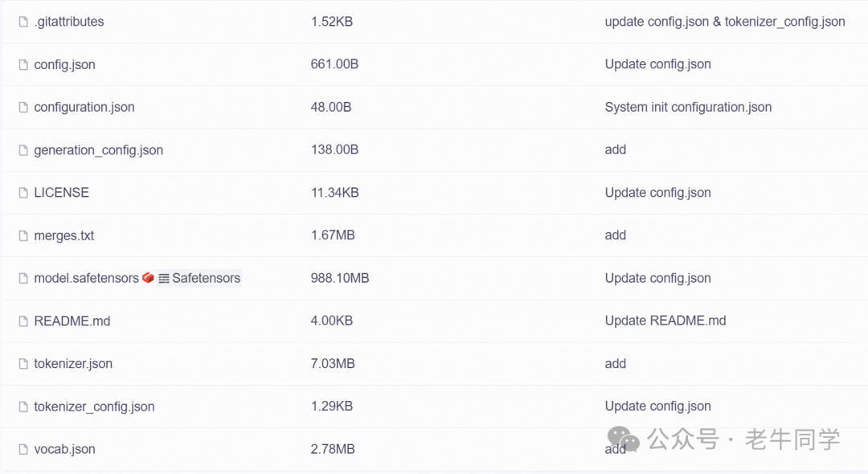868x474 pixels.
Task: Open the configuration.json file
Action: tap(84, 108)
